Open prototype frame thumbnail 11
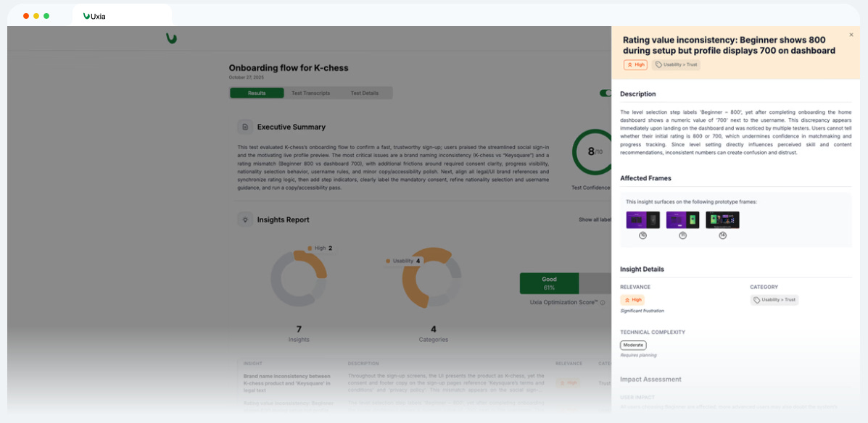This screenshot has width=868, height=423. tap(682, 219)
